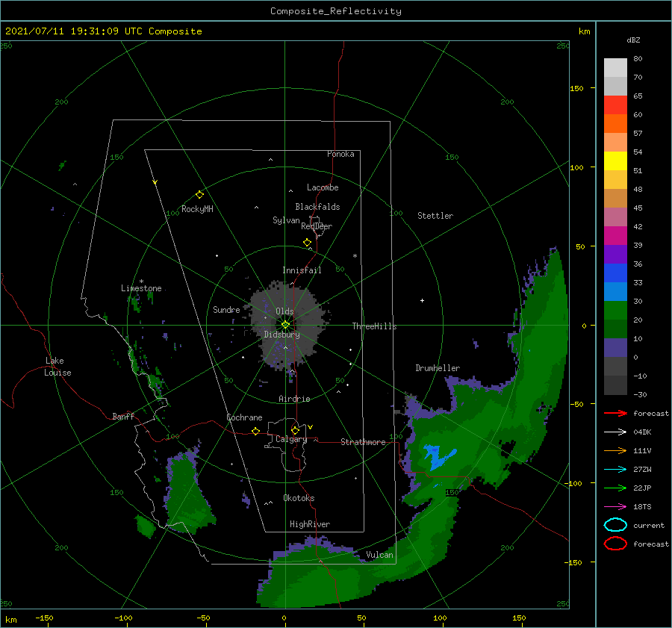This screenshot has height=628, width=672.
Task: Click the green 22JP arrow in the legend
Action: 615,488
